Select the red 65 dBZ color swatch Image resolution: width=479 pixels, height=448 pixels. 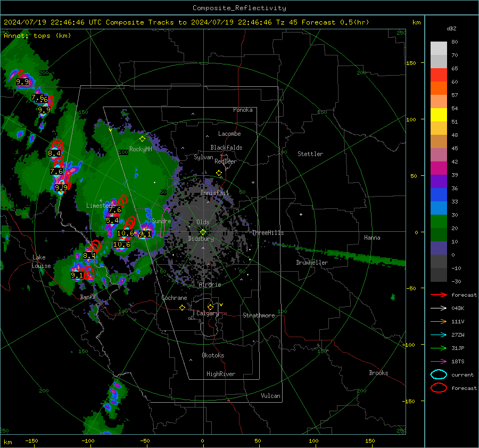pos(439,75)
